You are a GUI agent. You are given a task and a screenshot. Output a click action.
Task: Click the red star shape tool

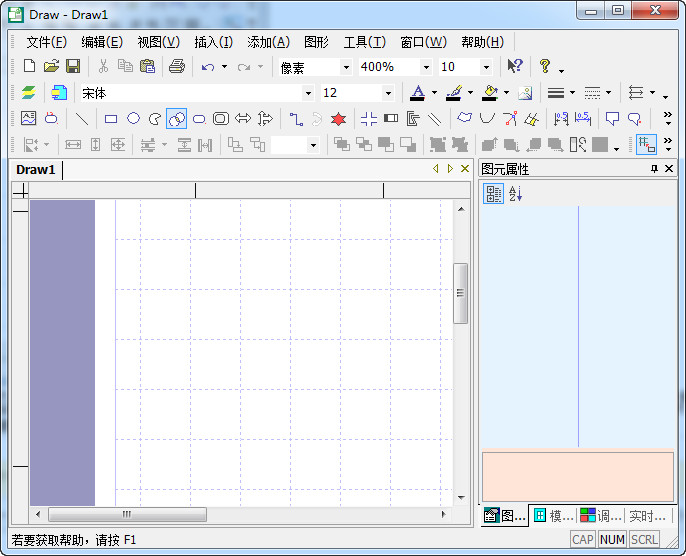tap(338, 119)
